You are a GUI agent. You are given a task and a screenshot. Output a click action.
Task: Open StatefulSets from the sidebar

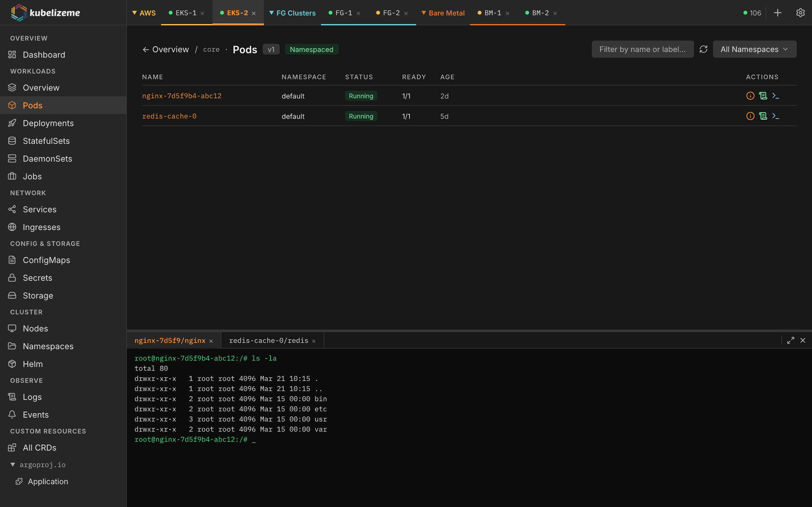coord(46,141)
